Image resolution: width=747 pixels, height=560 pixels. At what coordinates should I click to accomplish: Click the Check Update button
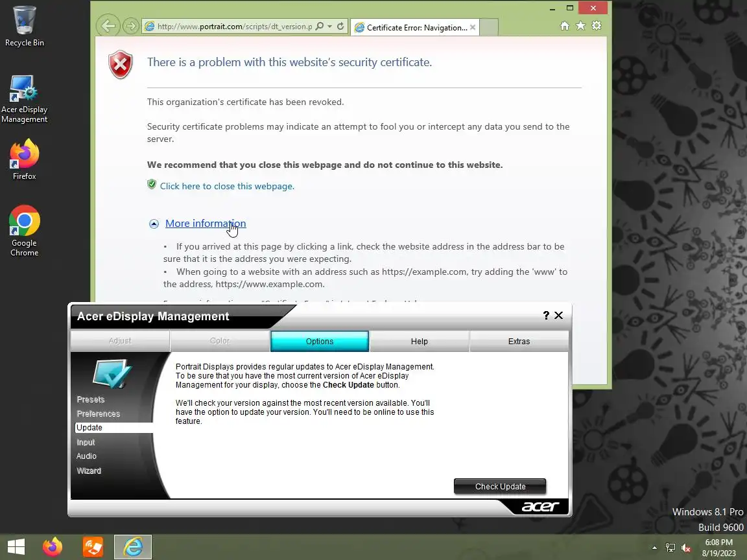500,487
